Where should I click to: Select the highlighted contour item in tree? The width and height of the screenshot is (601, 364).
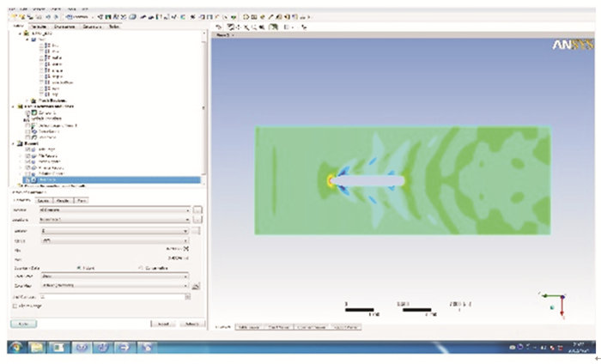(52, 179)
